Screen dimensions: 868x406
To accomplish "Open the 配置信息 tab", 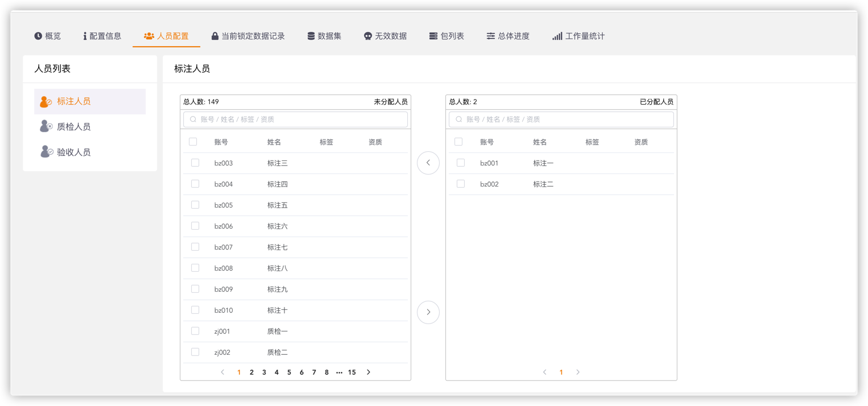I will tap(102, 36).
